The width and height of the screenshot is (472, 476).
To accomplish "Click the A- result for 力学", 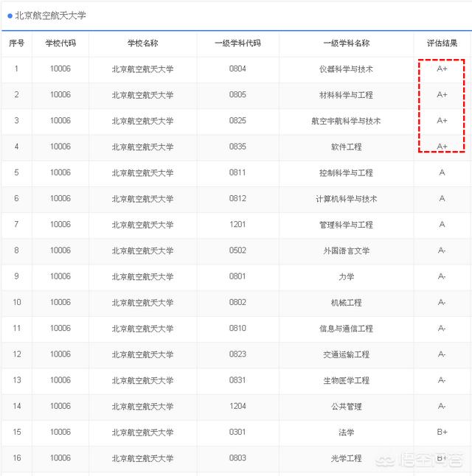I will click(x=442, y=276).
